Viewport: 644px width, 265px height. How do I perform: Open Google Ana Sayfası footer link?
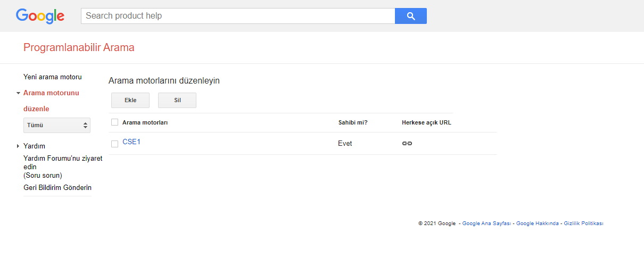tap(486, 223)
